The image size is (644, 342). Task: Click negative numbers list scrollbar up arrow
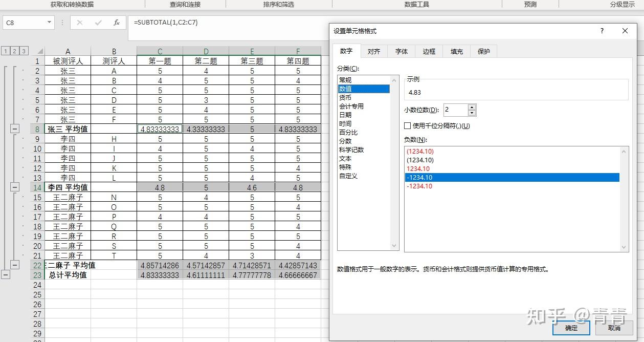(624, 151)
